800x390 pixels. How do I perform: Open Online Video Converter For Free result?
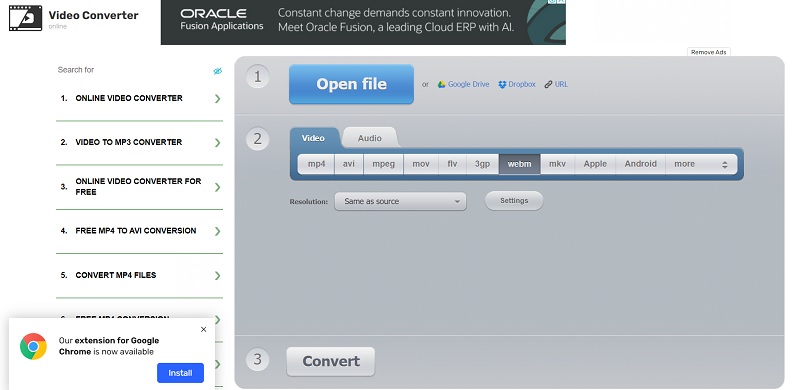(x=139, y=187)
